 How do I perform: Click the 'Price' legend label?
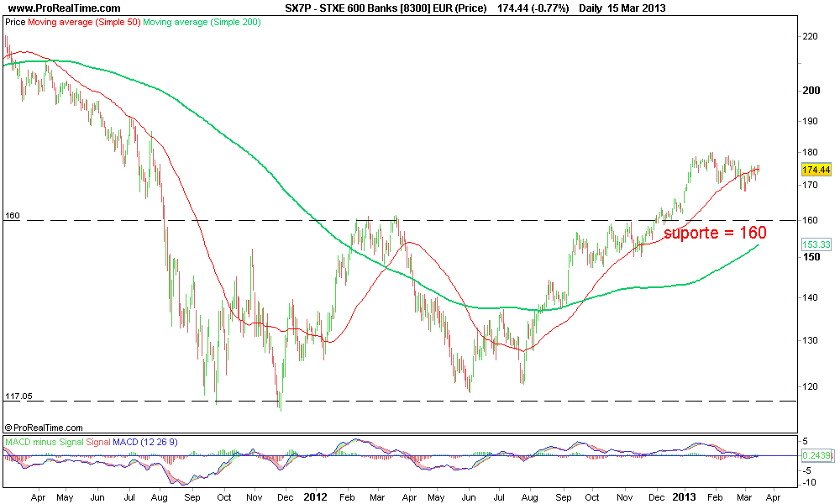(15, 22)
